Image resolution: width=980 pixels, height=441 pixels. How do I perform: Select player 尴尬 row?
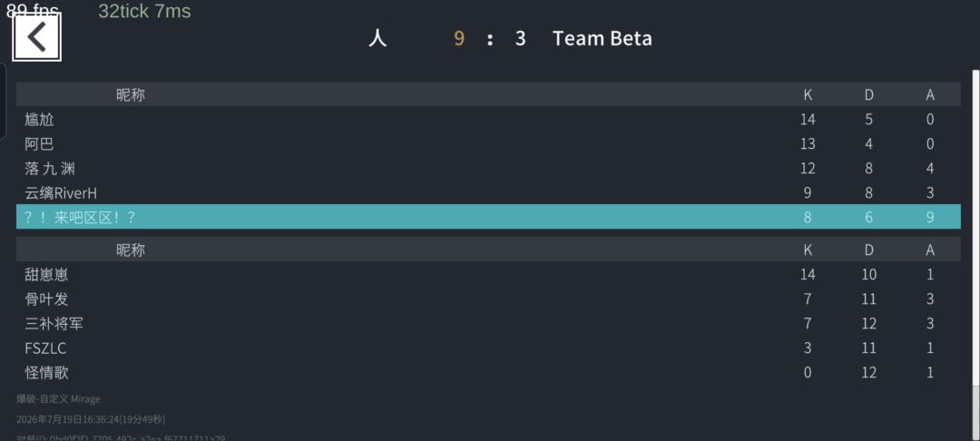488,119
